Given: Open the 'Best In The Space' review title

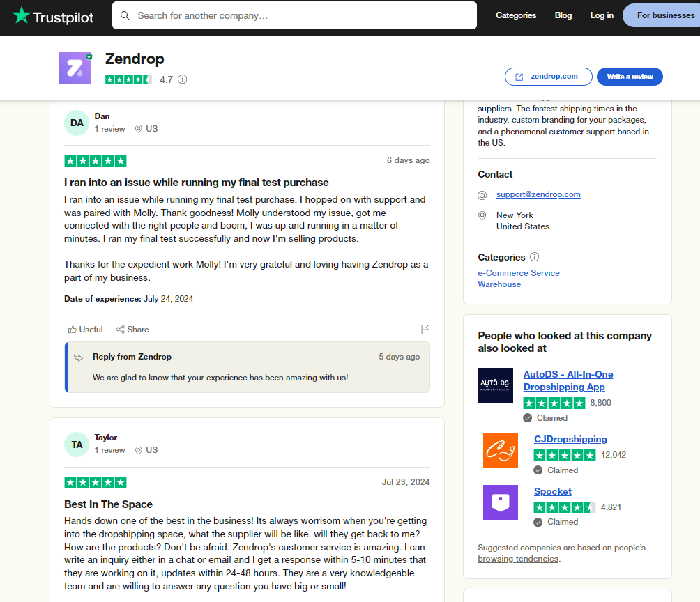Looking at the screenshot, I should [x=108, y=504].
